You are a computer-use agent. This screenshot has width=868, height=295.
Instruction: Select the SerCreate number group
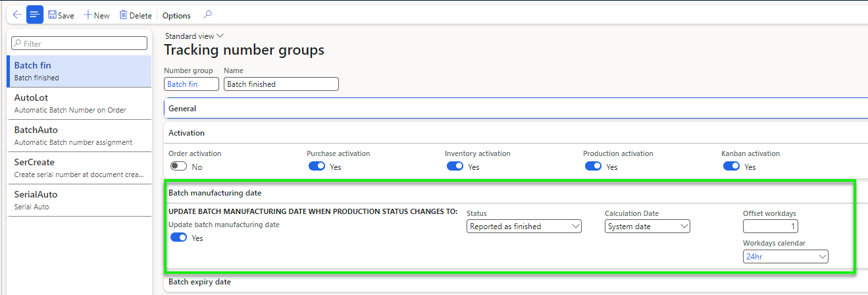tap(79, 168)
